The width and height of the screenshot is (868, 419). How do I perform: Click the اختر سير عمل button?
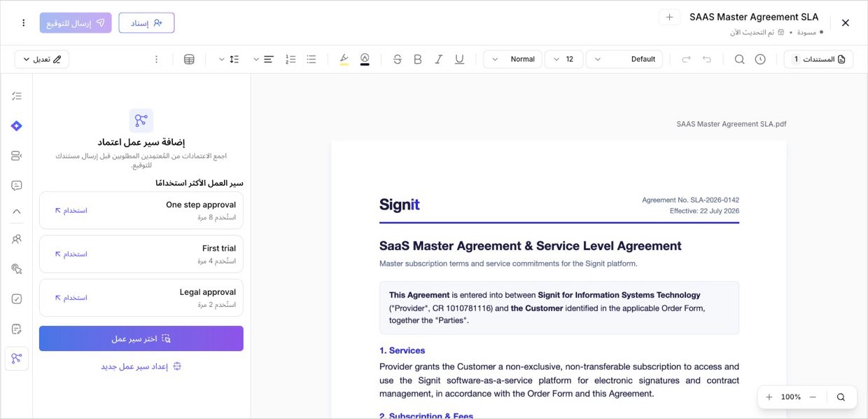[x=141, y=338]
